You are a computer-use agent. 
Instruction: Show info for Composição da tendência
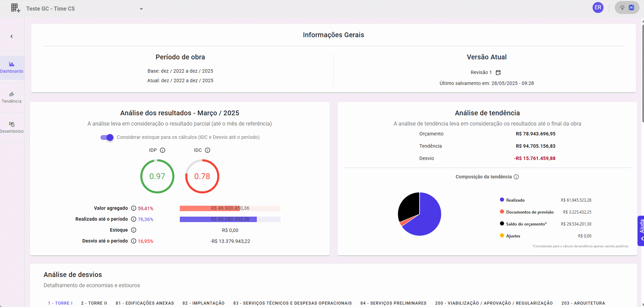(x=516, y=177)
